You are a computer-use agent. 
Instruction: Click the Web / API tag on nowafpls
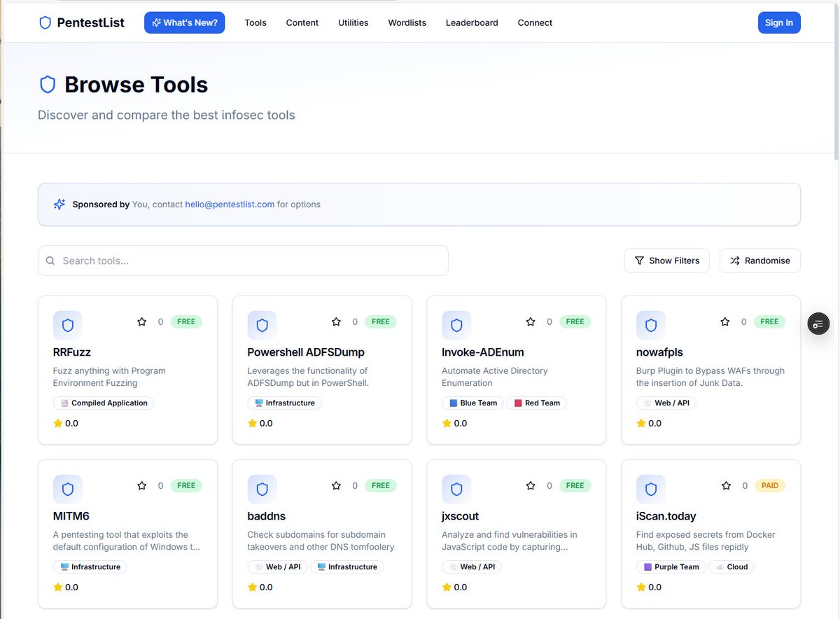click(x=666, y=403)
